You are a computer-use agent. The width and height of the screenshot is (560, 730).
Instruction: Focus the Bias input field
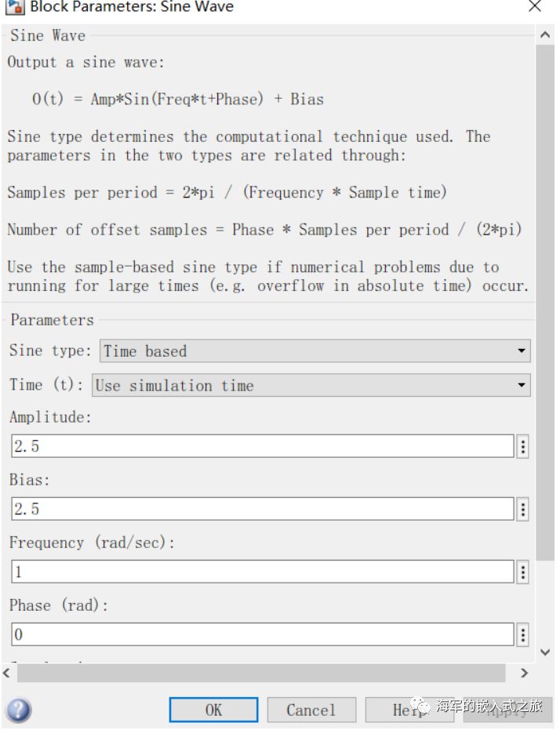point(262,509)
